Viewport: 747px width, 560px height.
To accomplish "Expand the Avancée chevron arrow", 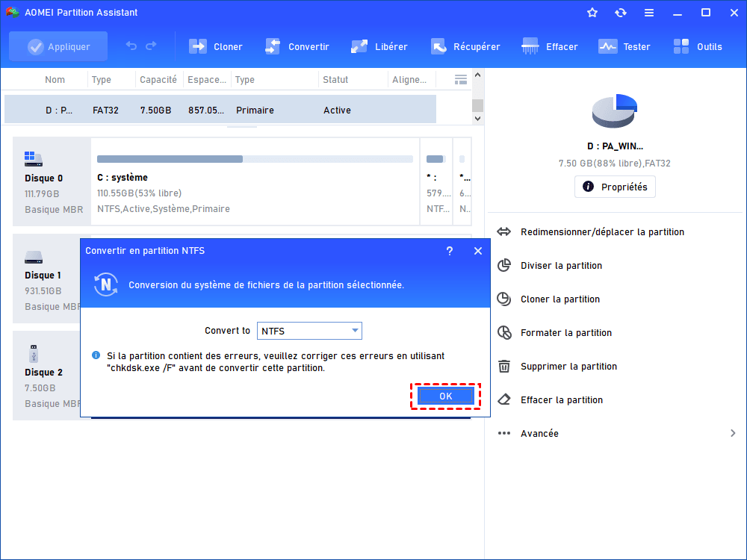I will (733, 433).
